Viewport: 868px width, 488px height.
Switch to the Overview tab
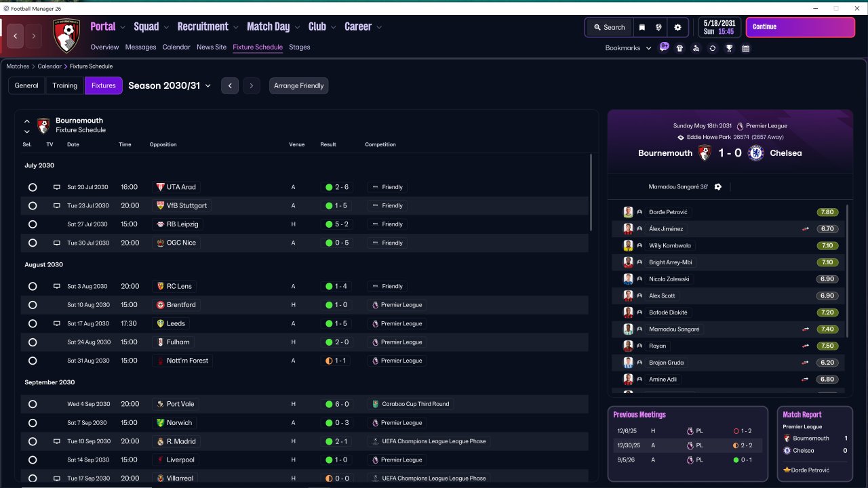(104, 47)
